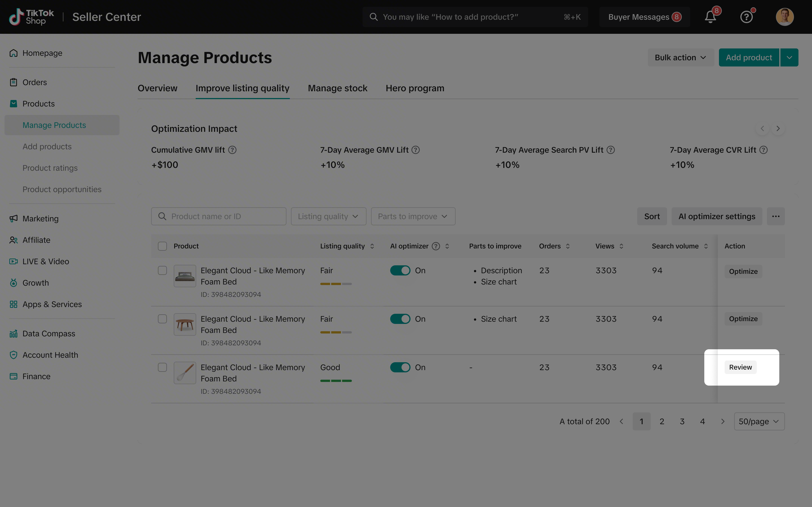
Task: Check the select-all Product header checkbox
Action: pyautogui.click(x=162, y=246)
